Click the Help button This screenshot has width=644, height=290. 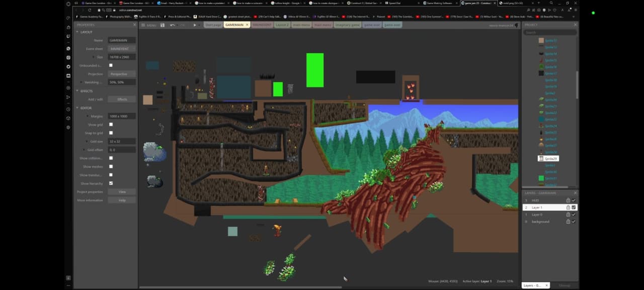coord(122,200)
